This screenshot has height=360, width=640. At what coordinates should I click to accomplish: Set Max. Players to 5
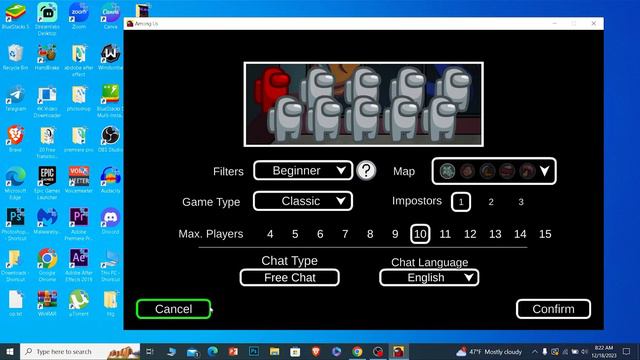tap(295, 234)
